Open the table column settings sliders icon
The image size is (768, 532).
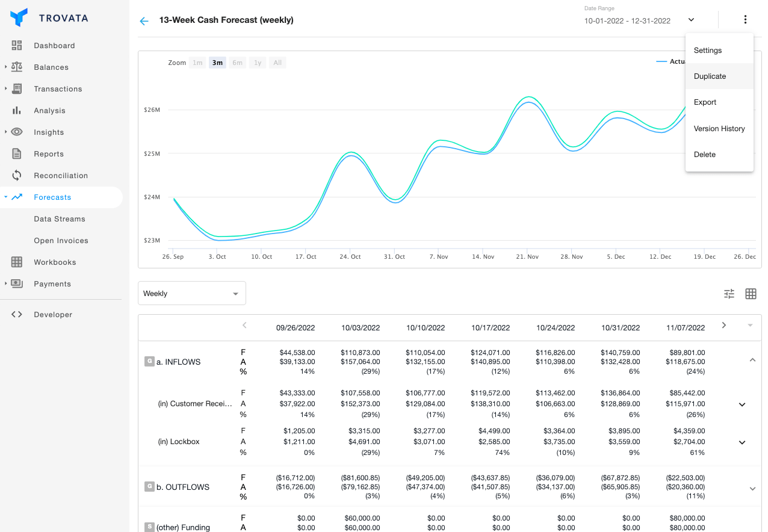coord(729,294)
